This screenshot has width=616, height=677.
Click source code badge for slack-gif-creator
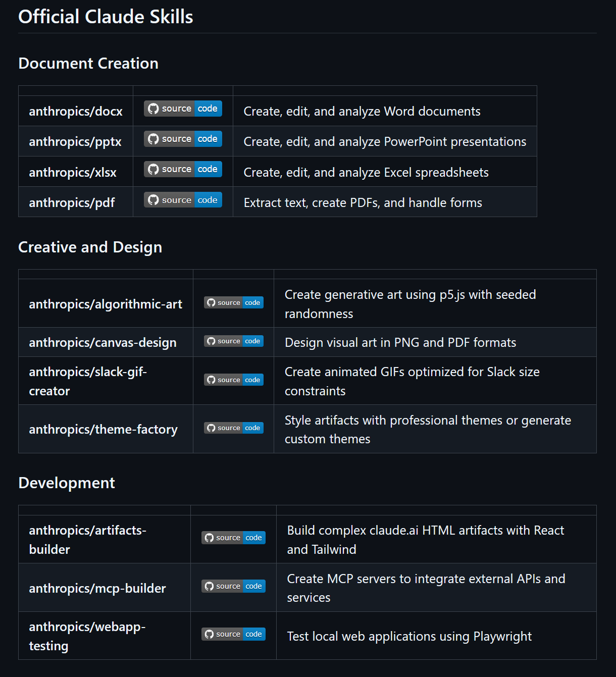(x=233, y=380)
